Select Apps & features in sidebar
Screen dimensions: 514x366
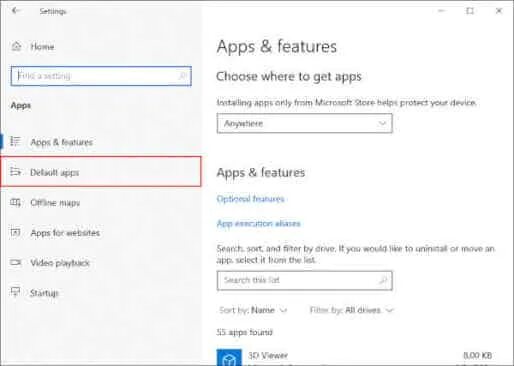coord(61,142)
